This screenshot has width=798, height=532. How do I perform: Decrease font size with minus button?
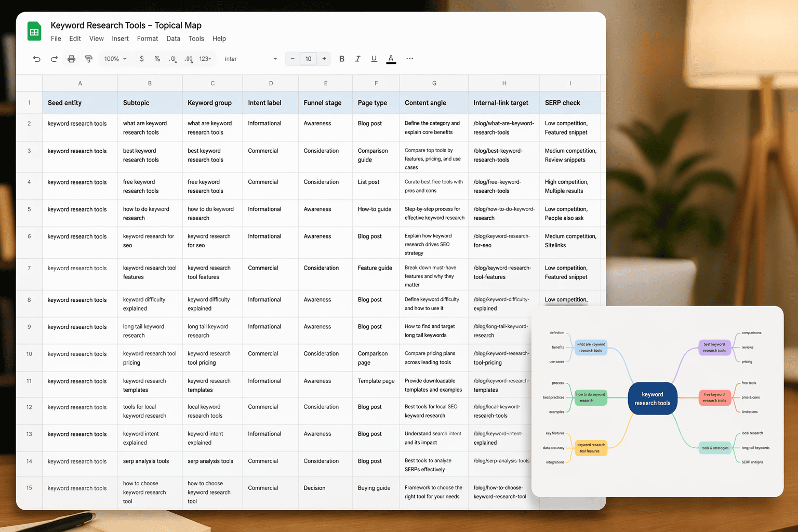pyautogui.click(x=292, y=59)
